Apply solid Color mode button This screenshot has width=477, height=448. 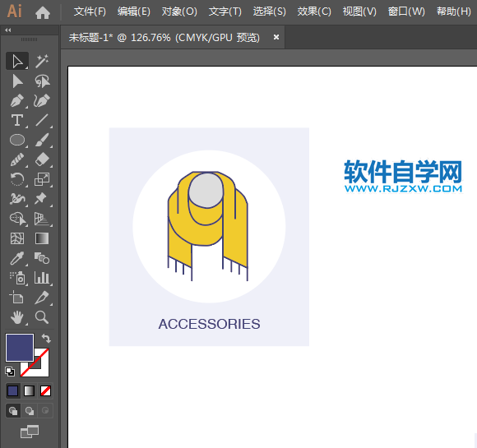pos(13,390)
